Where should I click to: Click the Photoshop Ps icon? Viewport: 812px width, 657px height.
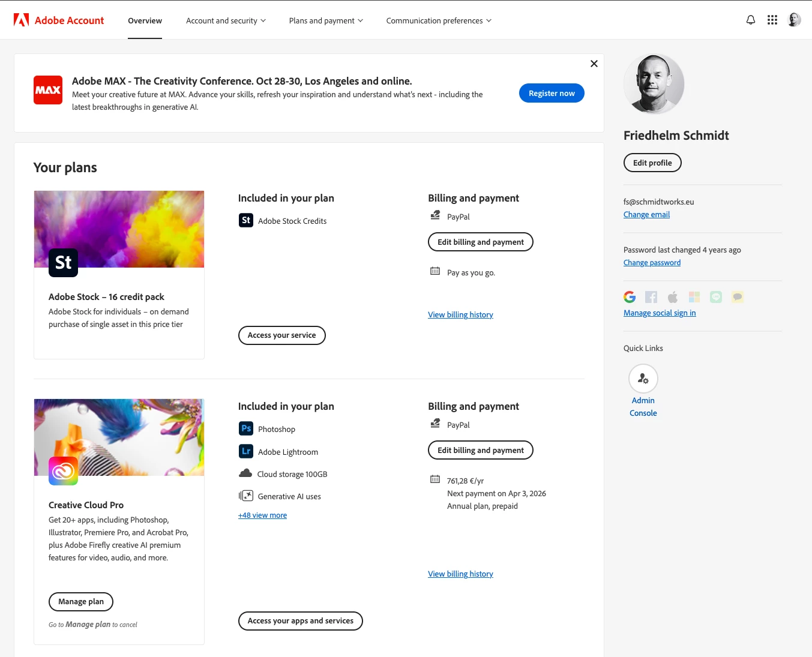point(246,428)
